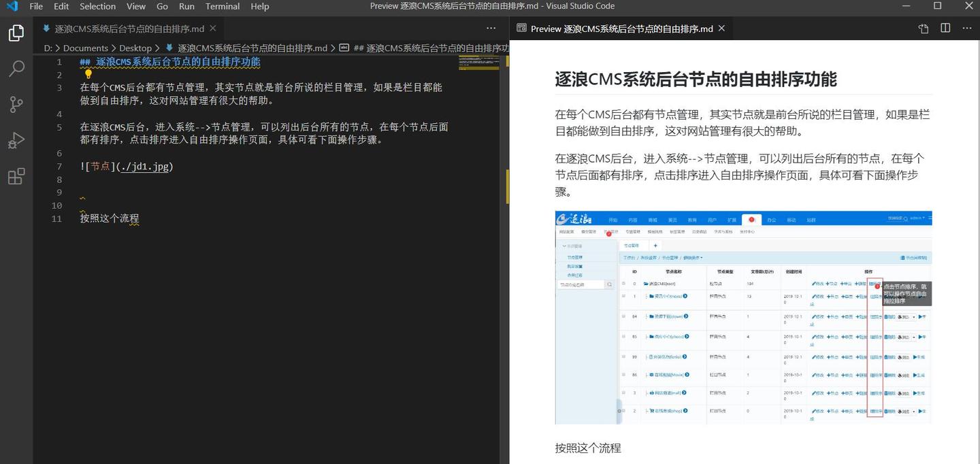Image resolution: width=980 pixels, height=464 pixels.
Task: Click the Show Source icon in the preview toolbar
Action: point(923,29)
